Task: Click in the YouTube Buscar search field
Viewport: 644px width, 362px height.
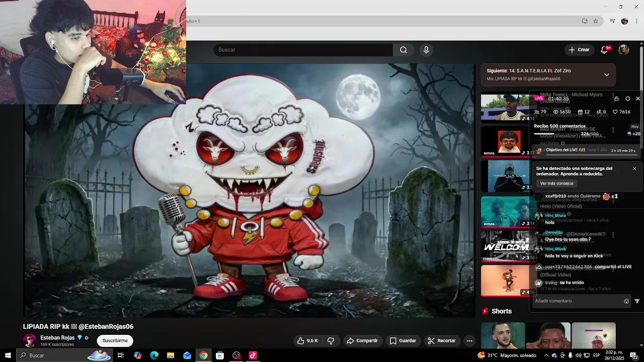Action: (303, 50)
